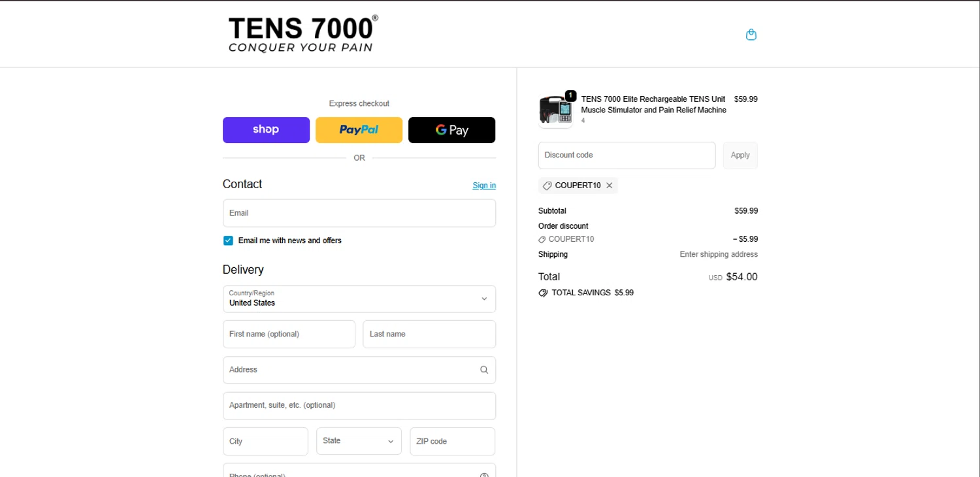Click the Contact heading
The image size is (980, 477).
click(242, 184)
